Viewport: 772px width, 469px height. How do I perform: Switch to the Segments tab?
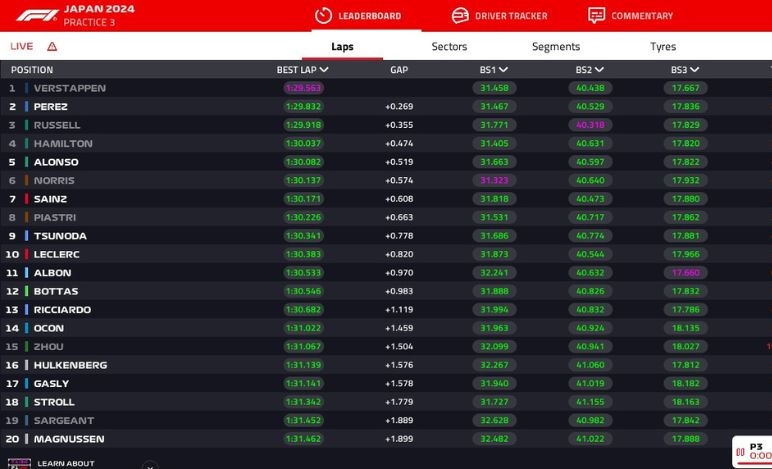tap(555, 46)
